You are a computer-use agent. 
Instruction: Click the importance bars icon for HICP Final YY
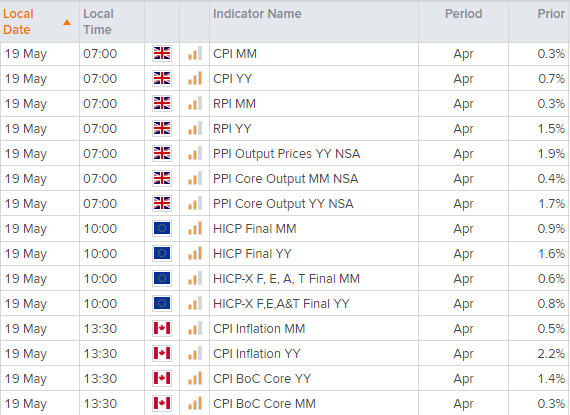[x=195, y=253]
